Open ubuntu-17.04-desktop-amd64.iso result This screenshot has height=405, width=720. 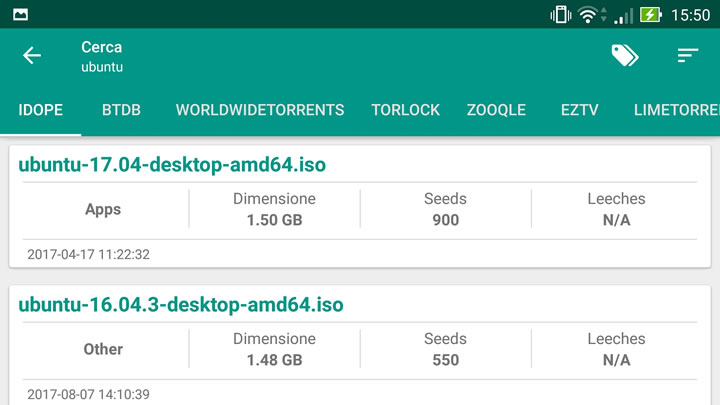coord(172,164)
